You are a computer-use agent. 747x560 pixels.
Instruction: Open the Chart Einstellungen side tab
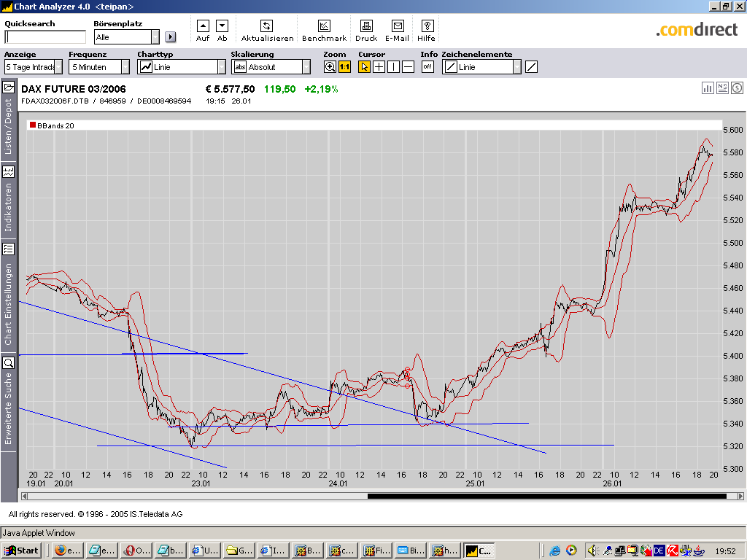9,303
